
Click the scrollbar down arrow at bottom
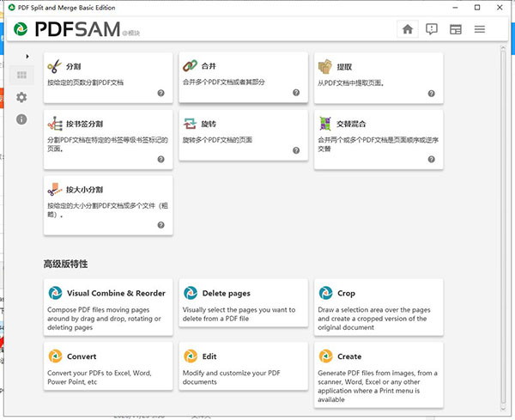coord(503,409)
